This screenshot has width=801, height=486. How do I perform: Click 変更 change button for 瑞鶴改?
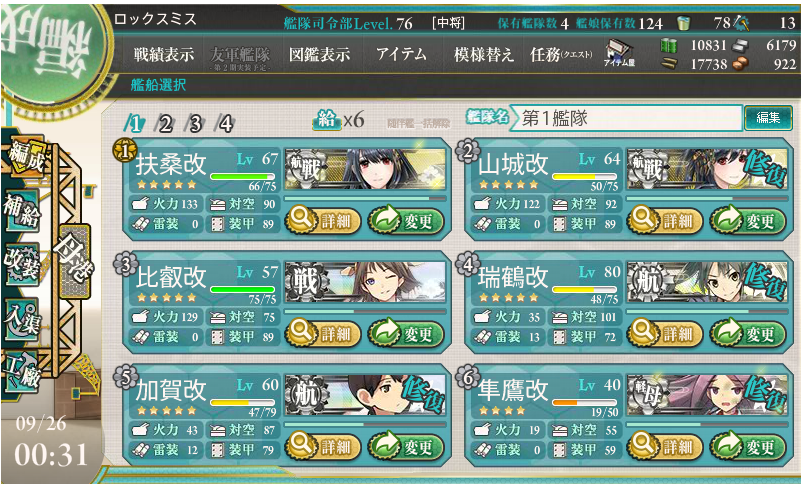747,334
